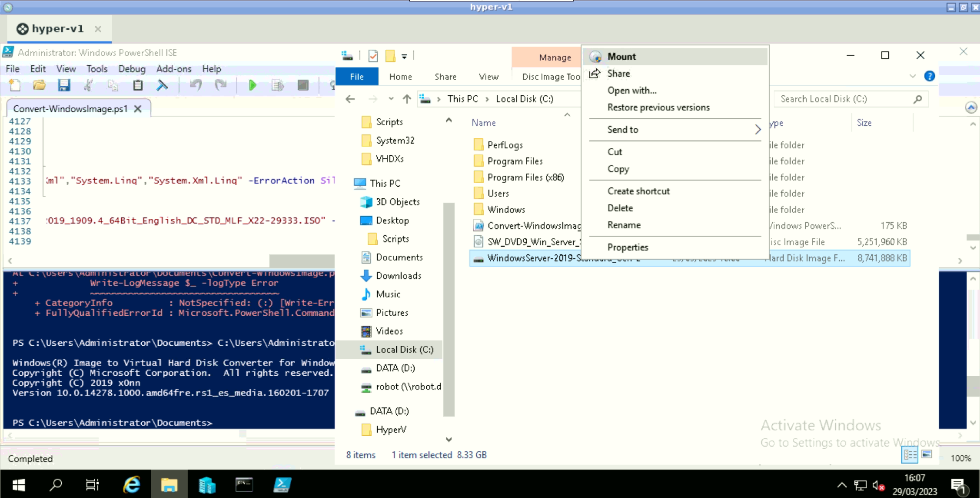Click the navigation pane vertical scrollbar
The image size is (980, 498).
coord(449,310)
